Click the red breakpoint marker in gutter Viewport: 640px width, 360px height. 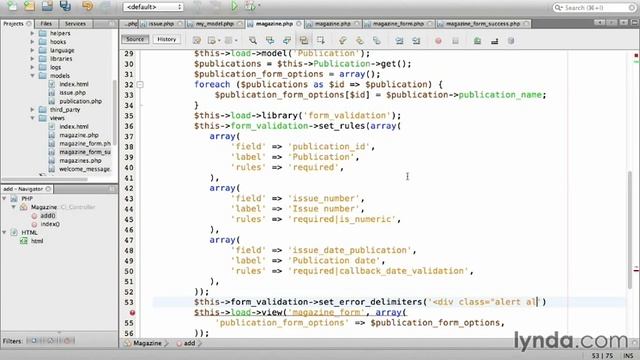click(132, 313)
